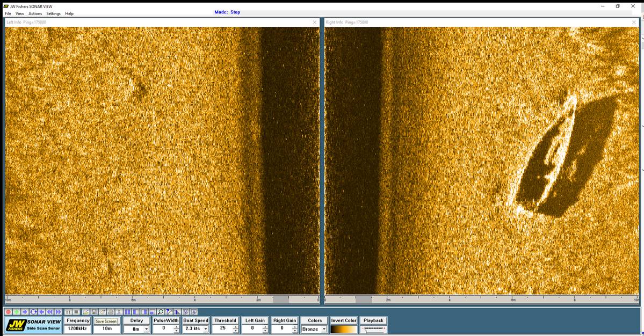Click the red Record icon
Image resolution: width=644 pixels, height=336 pixels.
pos(9,311)
